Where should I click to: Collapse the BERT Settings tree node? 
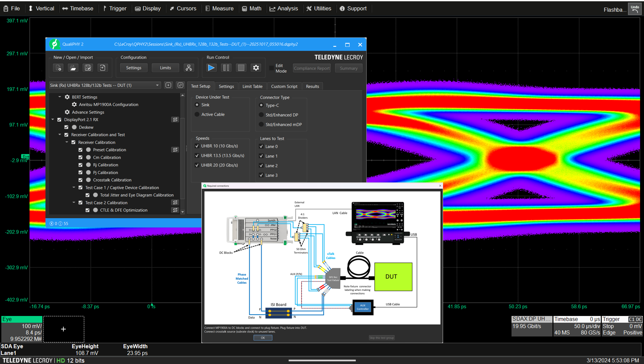[60, 97]
